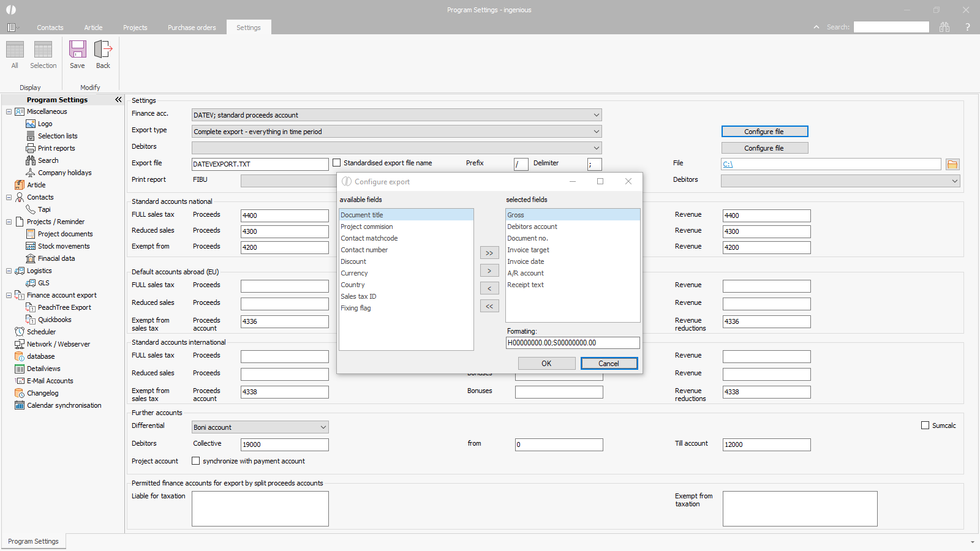
Task: Collapse the Program Settings panel
Action: 118,100
